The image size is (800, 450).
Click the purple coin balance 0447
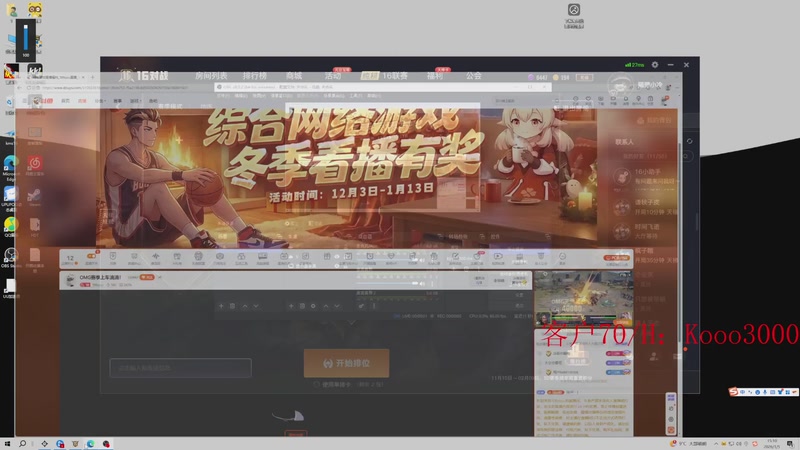[x=538, y=78]
